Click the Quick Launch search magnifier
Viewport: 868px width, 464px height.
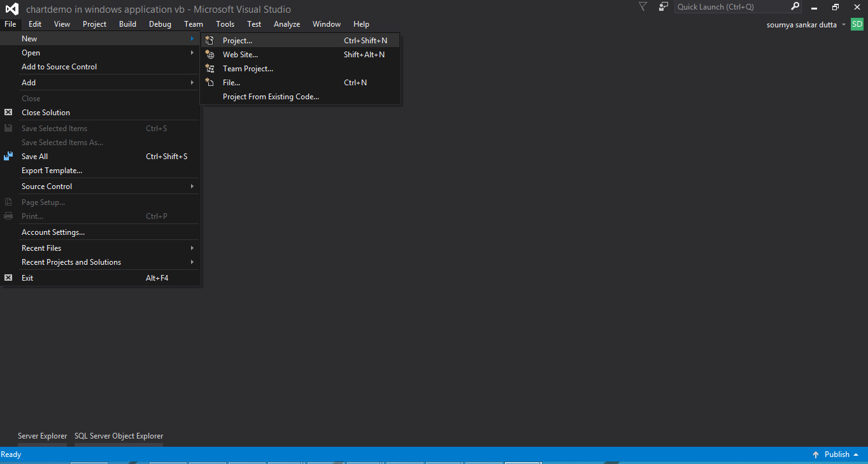coord(794,6)
